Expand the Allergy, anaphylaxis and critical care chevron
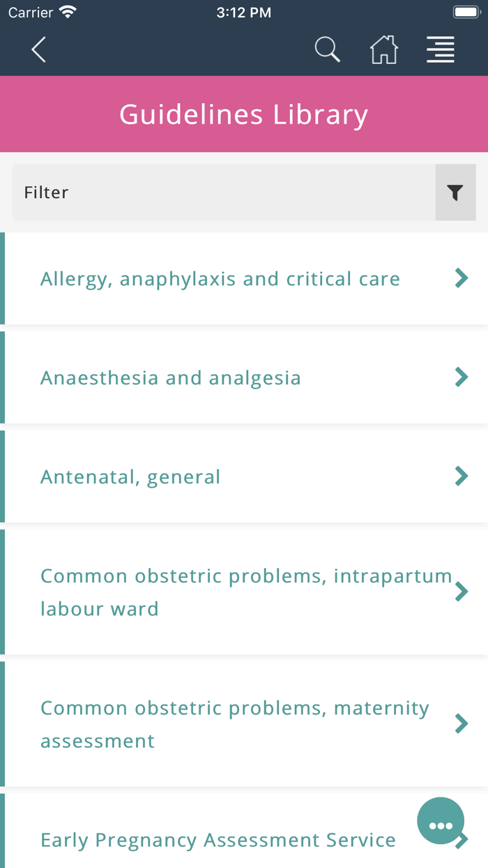 (x=462, y=278)
